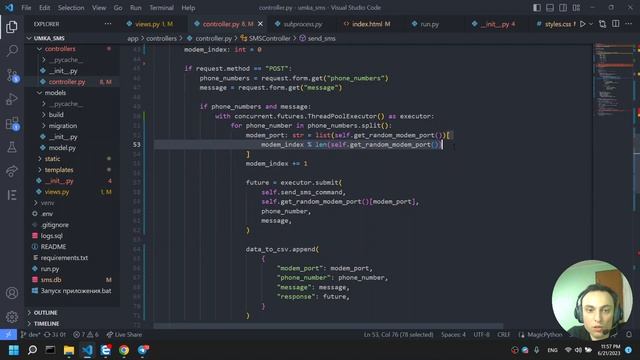Open the Extensions view
This screenshot has height=360, width=640.
click(12, 123)
